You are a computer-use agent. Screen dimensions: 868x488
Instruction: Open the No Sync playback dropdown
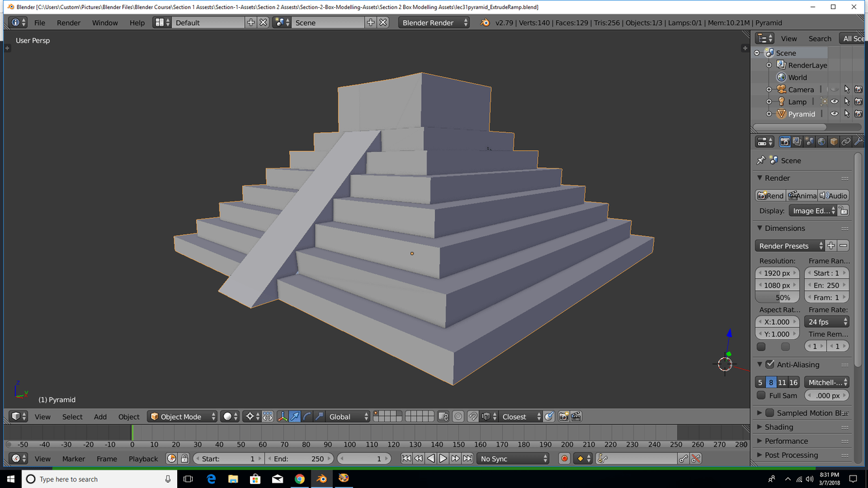click(513, 459)
